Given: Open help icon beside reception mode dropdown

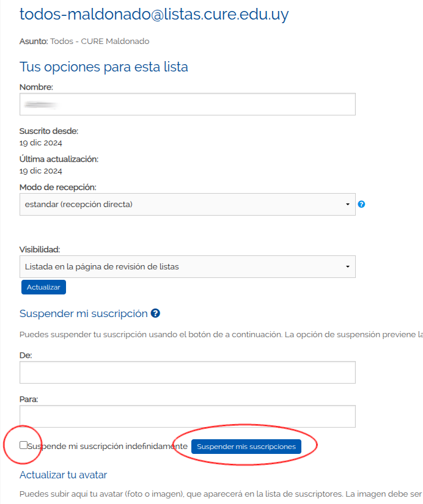Looking at the screenshot, I should tap(361, 204).
